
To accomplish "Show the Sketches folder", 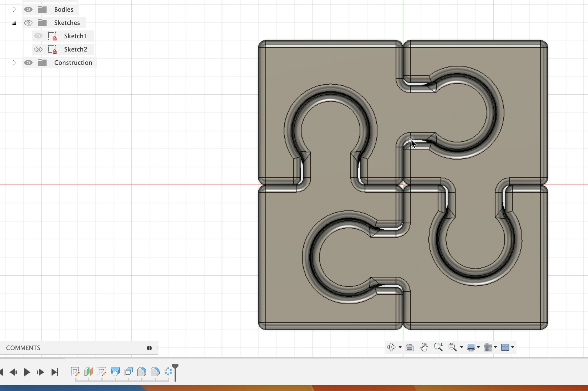I will (x=28, y=23).
